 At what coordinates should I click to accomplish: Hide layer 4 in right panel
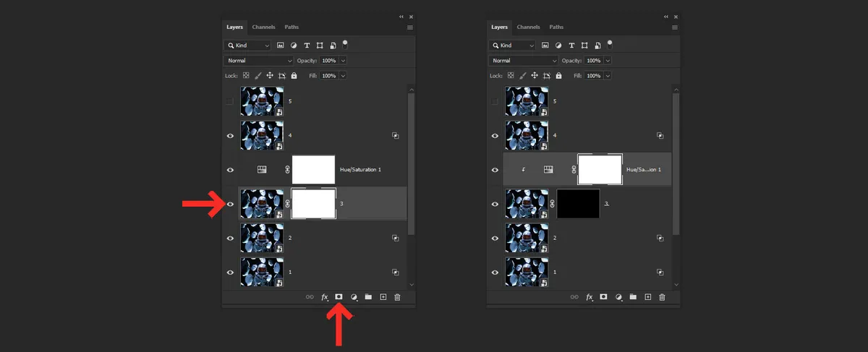[495, 135]
